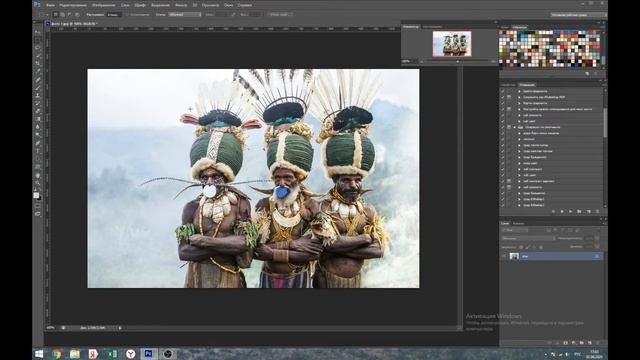Open Файл menu
Viewport: 640px width, 360px height.
coord(50,5)
